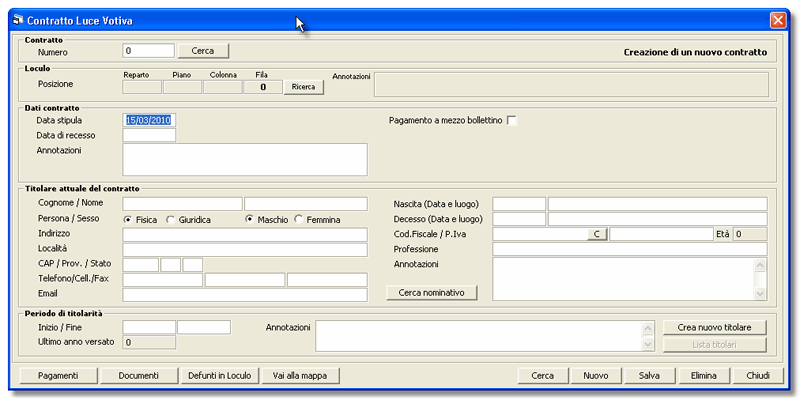The width and height of the screenshot is (800, 400).
Task: Click the Decesso luogo field
Action: coord(658,219)
